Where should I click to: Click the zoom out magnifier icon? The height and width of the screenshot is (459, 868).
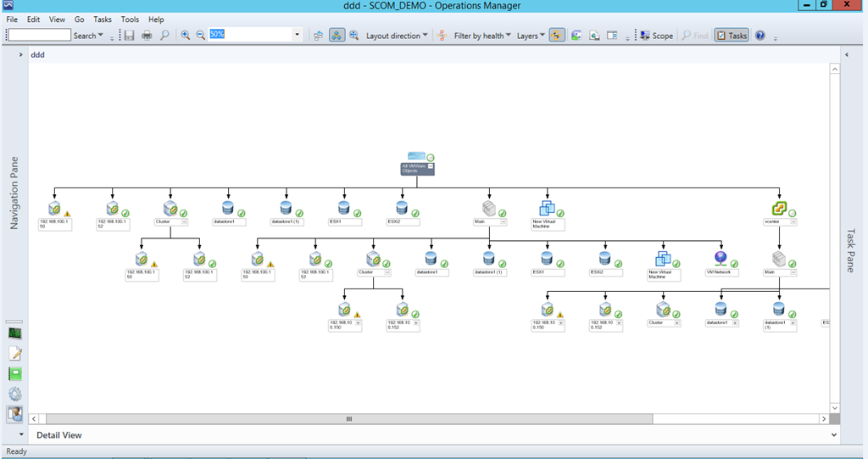201,36
